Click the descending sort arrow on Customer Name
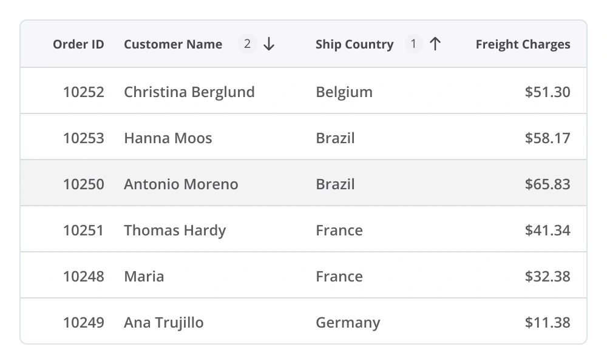This screenshot has height=364, width=607. point(270,44)
